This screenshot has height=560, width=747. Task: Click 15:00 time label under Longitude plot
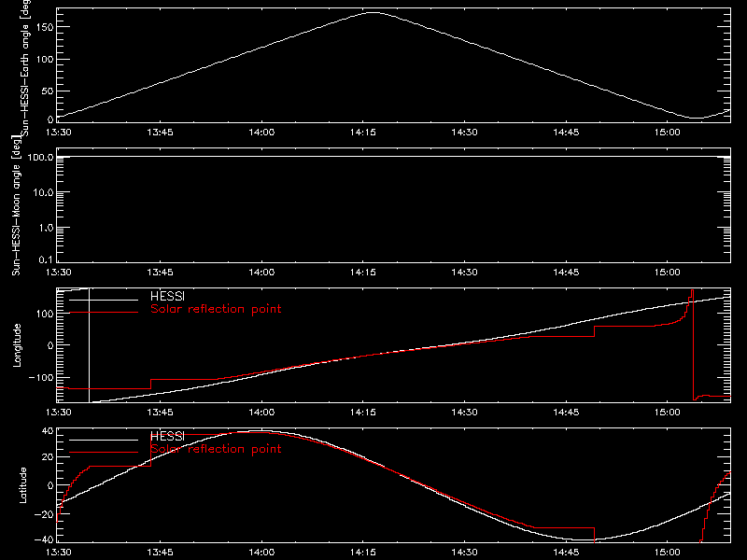click(x=667, y=413)
